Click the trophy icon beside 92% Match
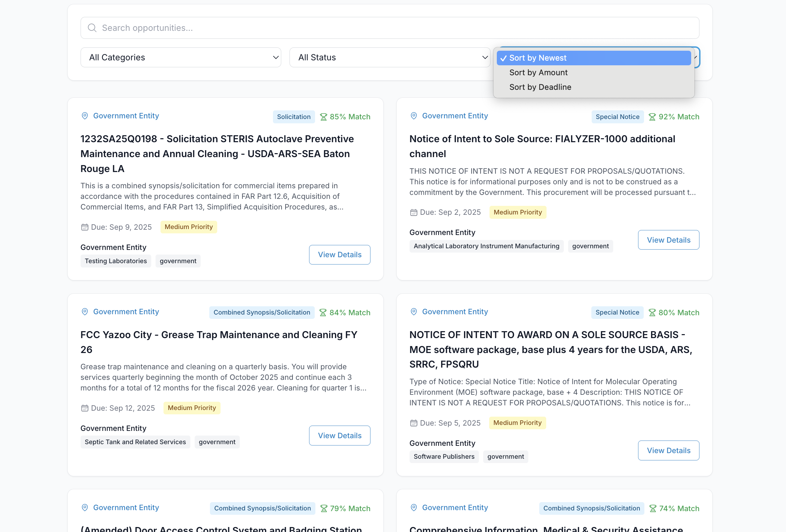Viewport: 786px width, 532px height. pyautogui.click(x=652, y=116)
